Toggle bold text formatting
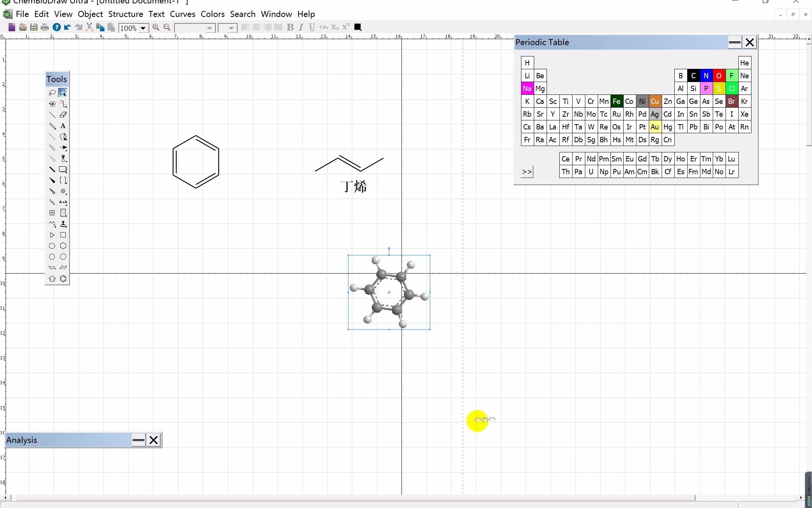The height and width of the screenshot is (508, 812). [x=290, y=27]
